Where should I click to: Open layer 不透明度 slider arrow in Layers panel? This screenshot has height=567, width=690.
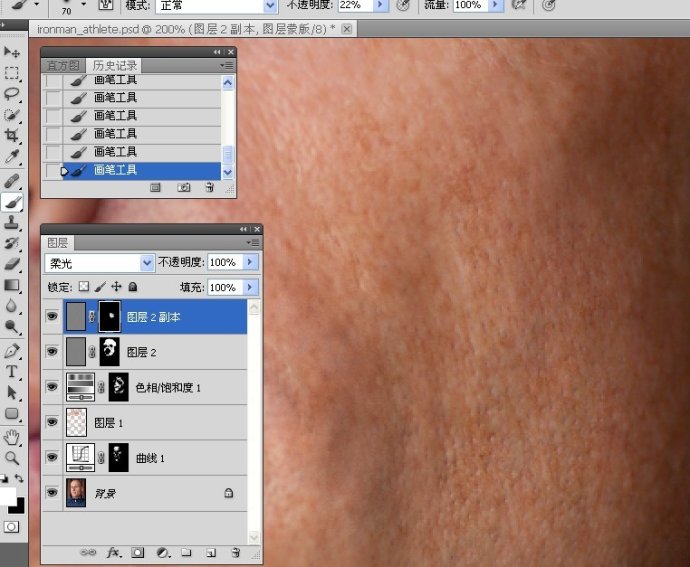click(x=249, y=262)
